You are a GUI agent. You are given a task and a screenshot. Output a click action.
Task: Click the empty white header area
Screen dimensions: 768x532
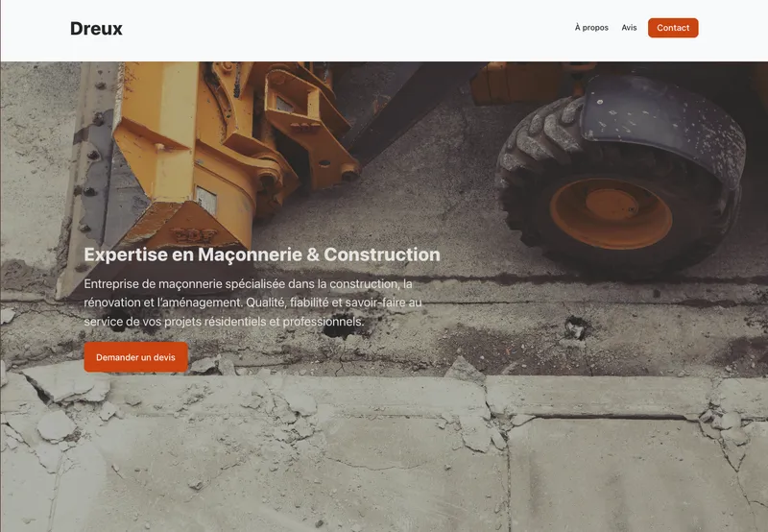(343, 30)
